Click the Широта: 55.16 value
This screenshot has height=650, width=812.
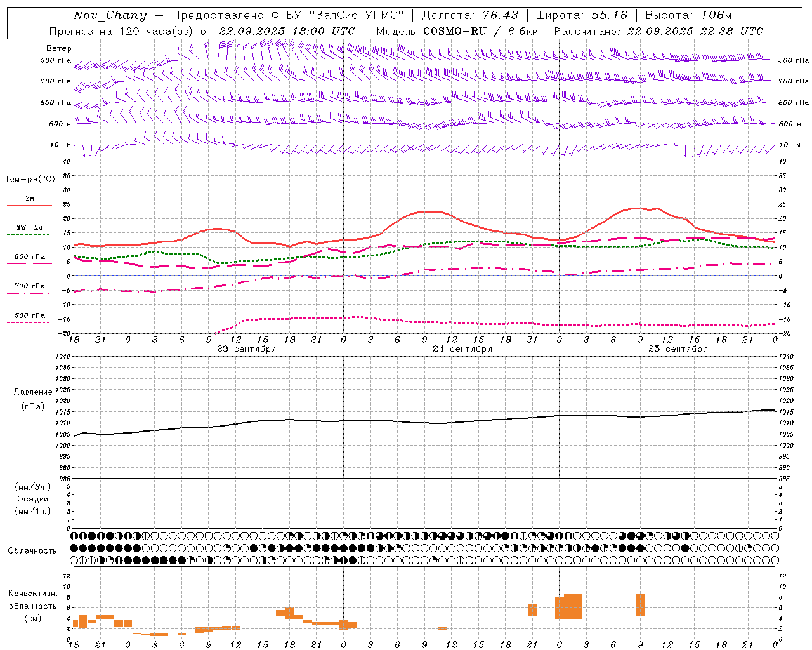pos(582,15)
